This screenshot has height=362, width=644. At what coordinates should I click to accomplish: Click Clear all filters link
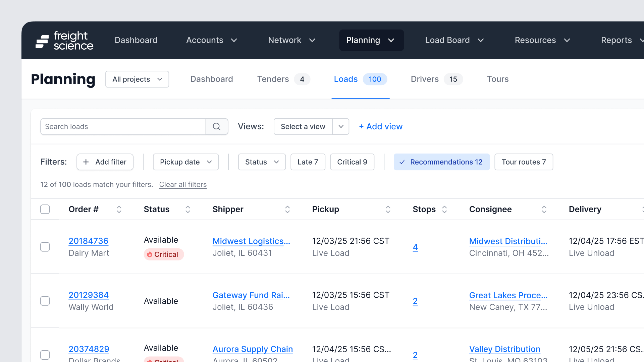183,185
